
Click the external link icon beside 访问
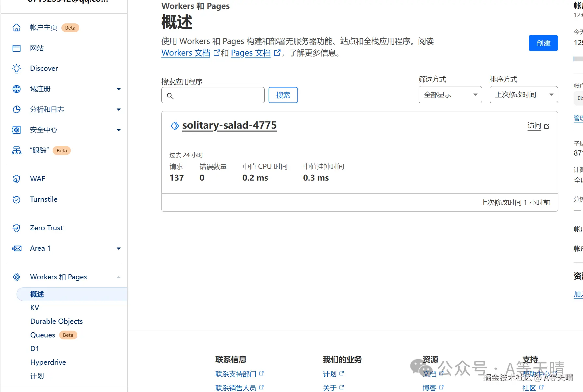(x=547, y=126)
